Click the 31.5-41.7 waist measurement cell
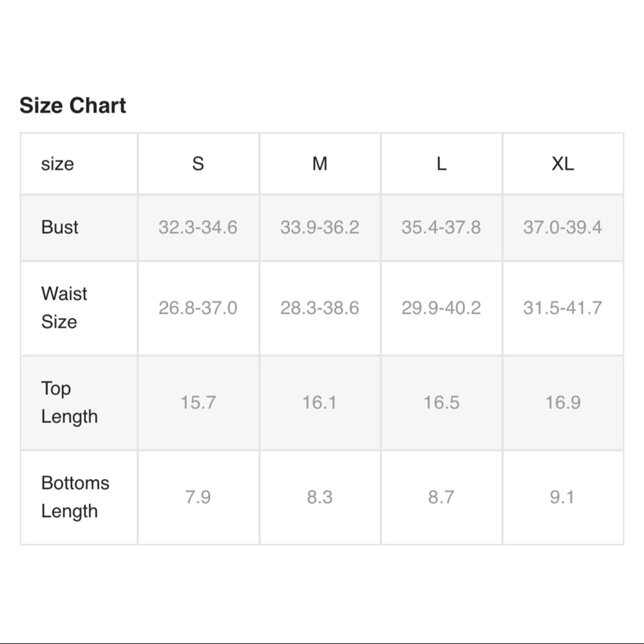 click(562, 308)
